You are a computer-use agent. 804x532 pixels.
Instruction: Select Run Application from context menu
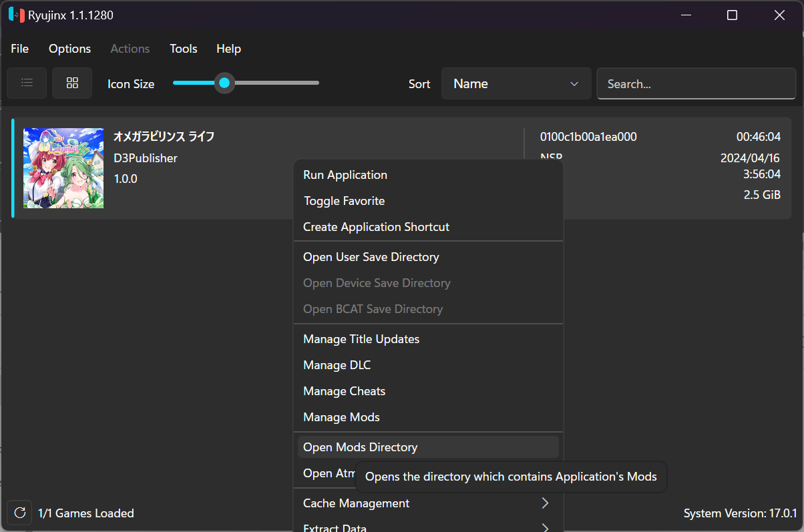[345, 175]
